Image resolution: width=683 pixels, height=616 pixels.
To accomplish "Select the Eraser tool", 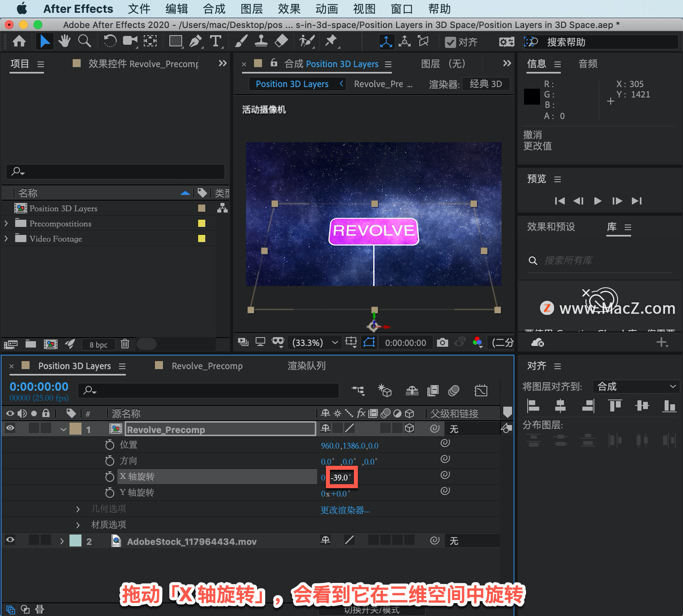I will click(x=282, y=41).
